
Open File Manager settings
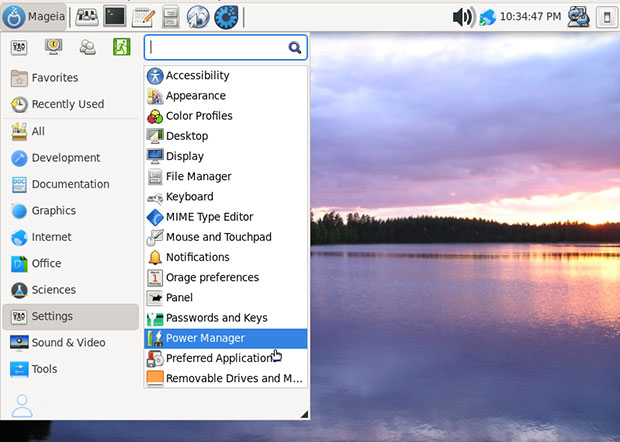(226, 176)
